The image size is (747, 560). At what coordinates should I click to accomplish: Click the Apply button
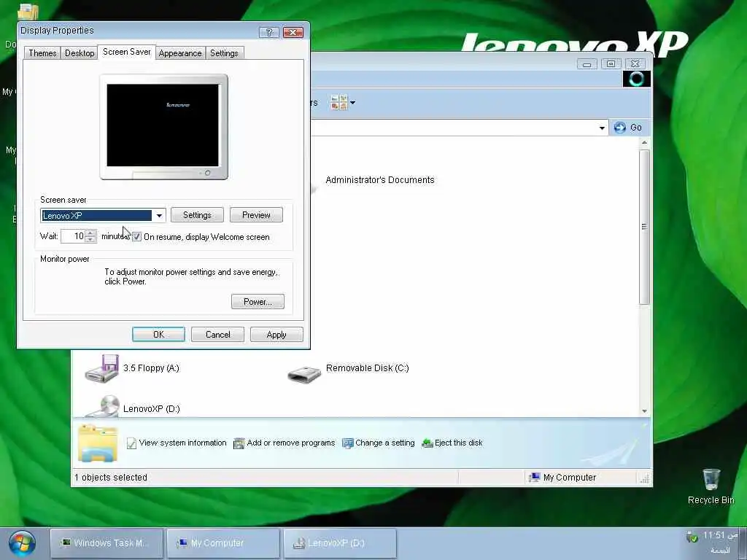(276, 334)
